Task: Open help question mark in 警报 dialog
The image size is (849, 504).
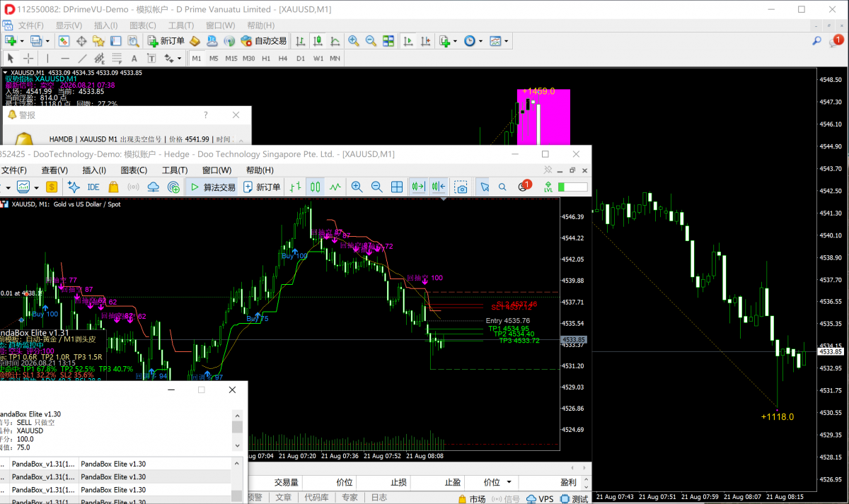Action: point(206,115)
